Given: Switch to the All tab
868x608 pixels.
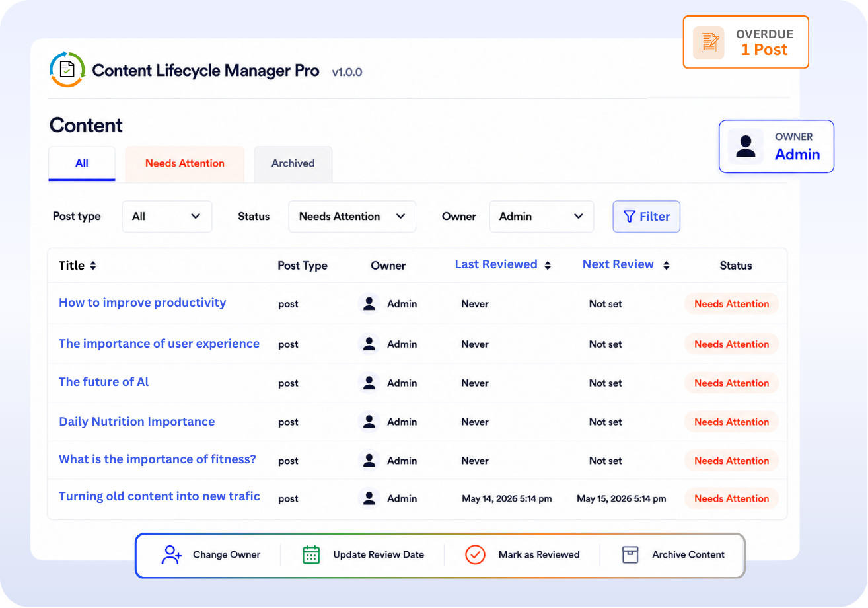Looking at the screenshot, I should coord(82,164).
